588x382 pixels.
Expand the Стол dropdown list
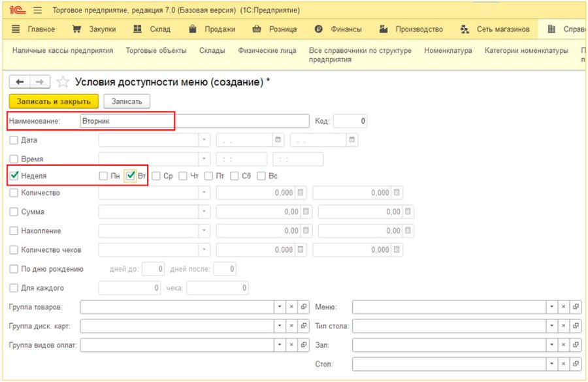551,364
